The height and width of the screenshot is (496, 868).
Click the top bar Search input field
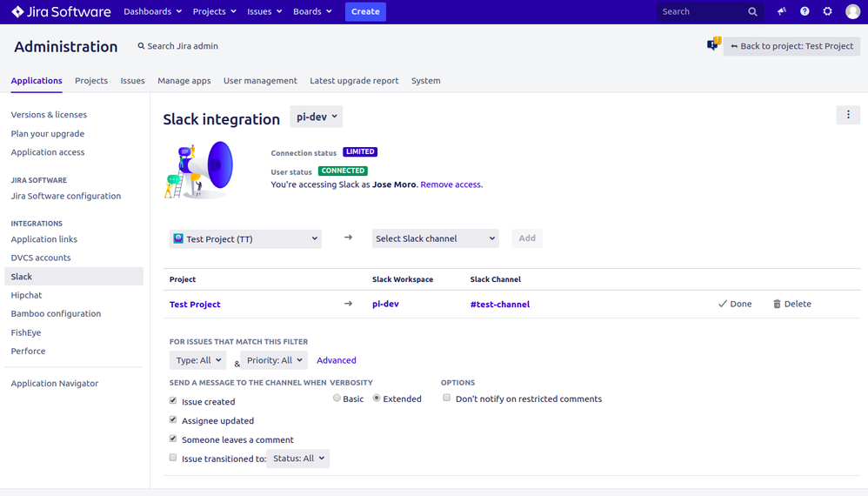710,11
